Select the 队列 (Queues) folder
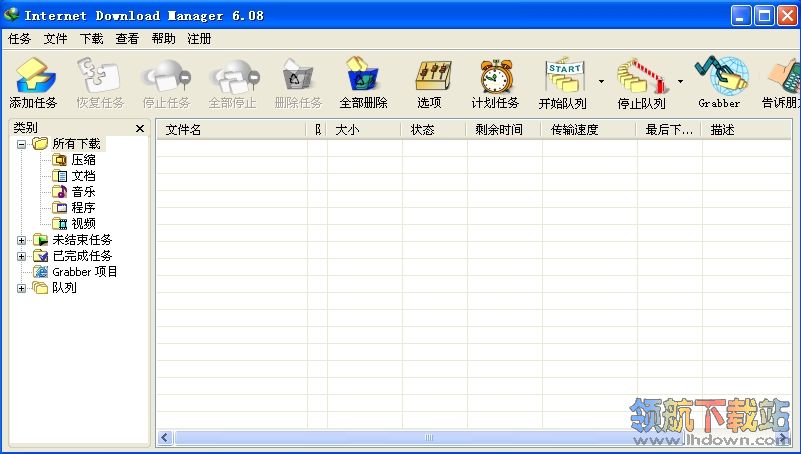 (x=55, y=288)
